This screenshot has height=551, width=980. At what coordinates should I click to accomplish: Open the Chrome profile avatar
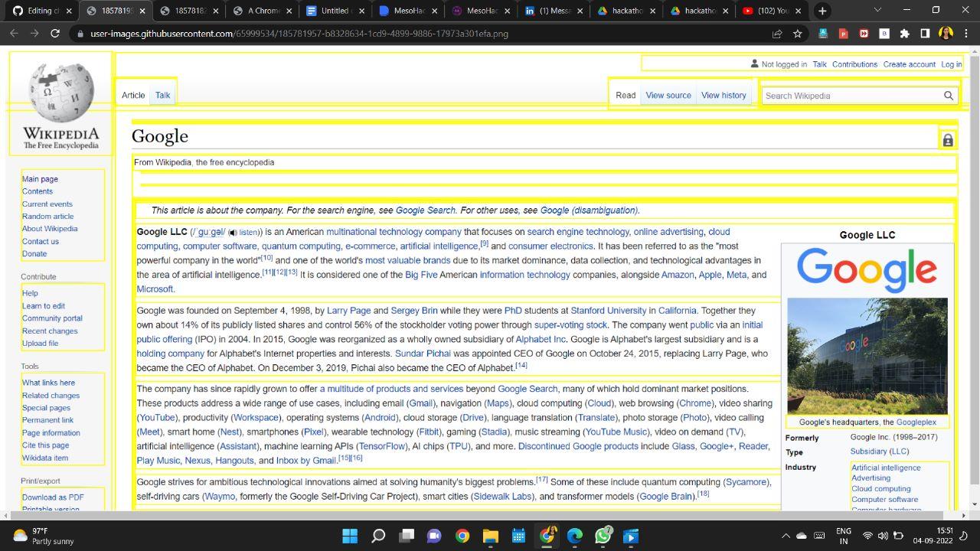[x=946, y=34]
